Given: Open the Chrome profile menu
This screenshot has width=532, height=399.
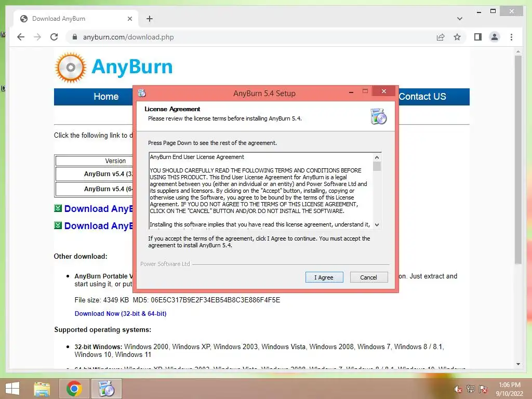Looking at the screenshot, I should point(495,37).
